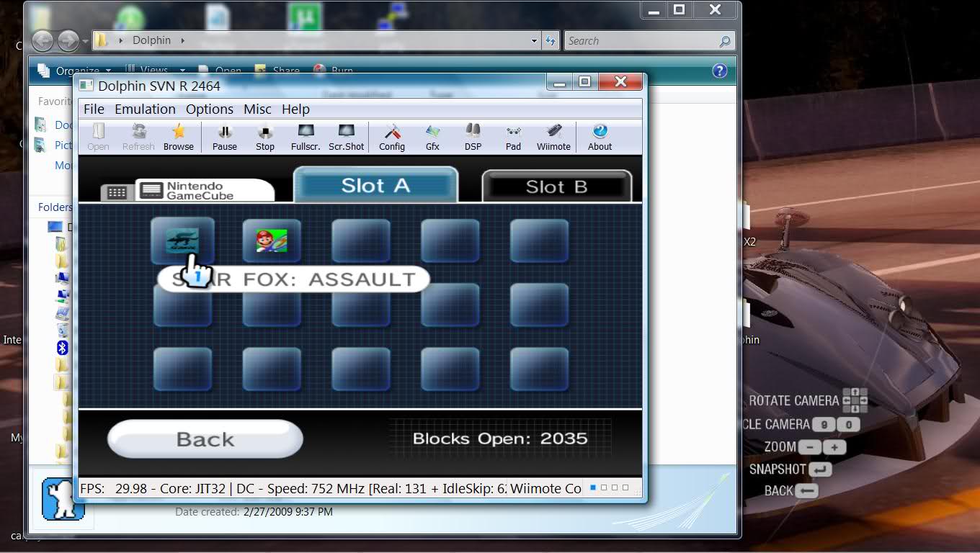This screenshot has height=553, width=980.
Task: Click the FPS status bar text
Action: click(x=293, y=488)
